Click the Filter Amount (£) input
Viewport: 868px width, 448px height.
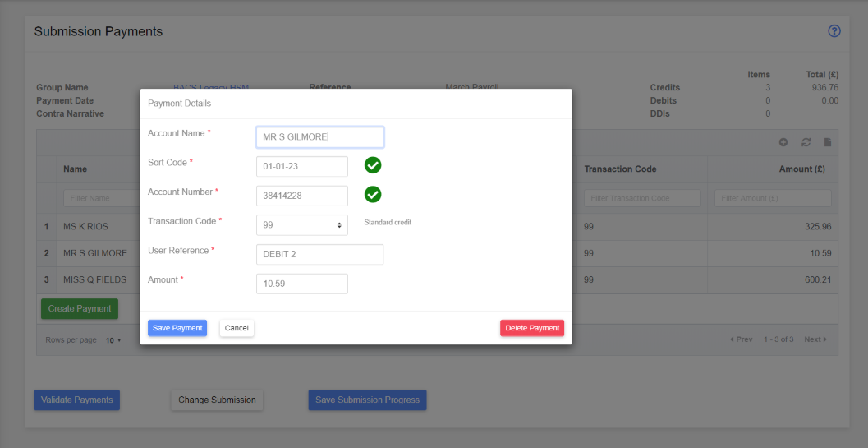(x=773, y=198)
